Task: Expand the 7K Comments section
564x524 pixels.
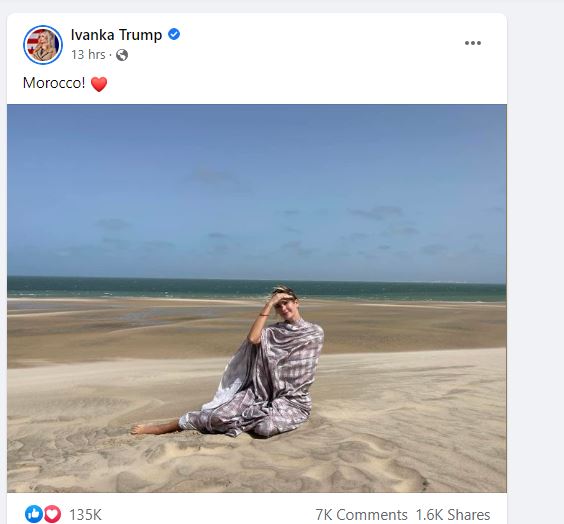Action: [x=361, y=515]
